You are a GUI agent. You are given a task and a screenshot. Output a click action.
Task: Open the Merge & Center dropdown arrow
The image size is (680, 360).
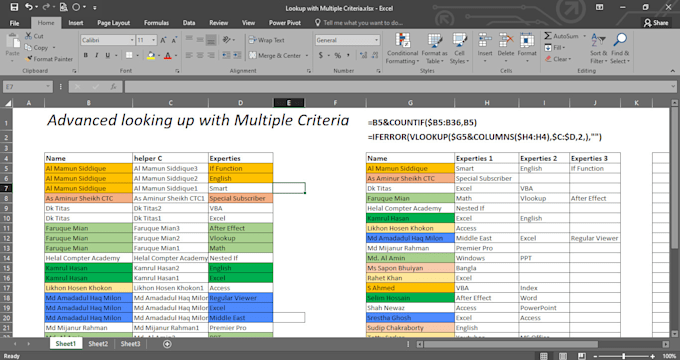click(x=307, y=56)
